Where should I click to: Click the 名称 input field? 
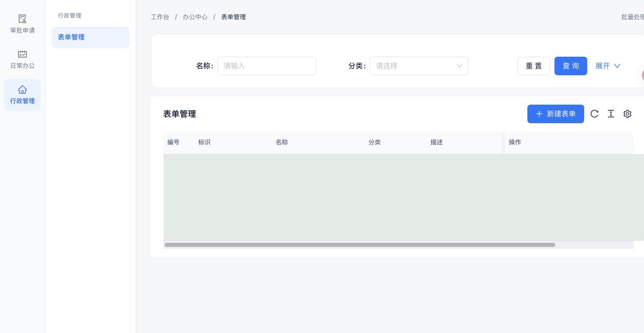pos(266,66)
